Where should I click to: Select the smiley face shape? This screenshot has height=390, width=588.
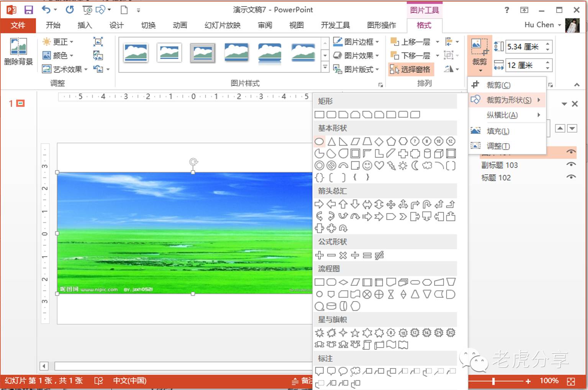(367, 166)
